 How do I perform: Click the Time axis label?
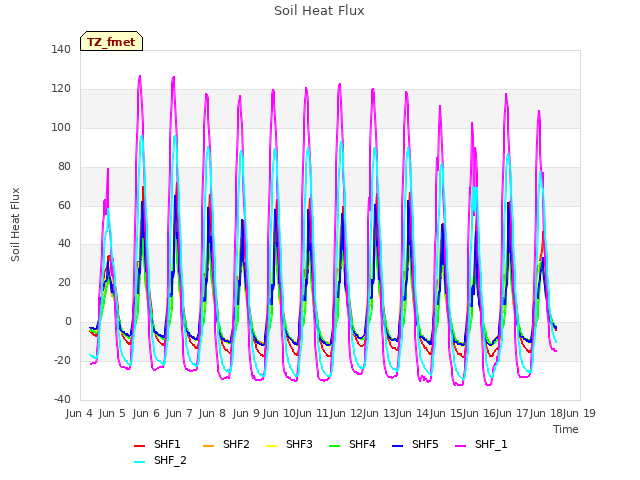pyautogui.click(x=566, y=429)
